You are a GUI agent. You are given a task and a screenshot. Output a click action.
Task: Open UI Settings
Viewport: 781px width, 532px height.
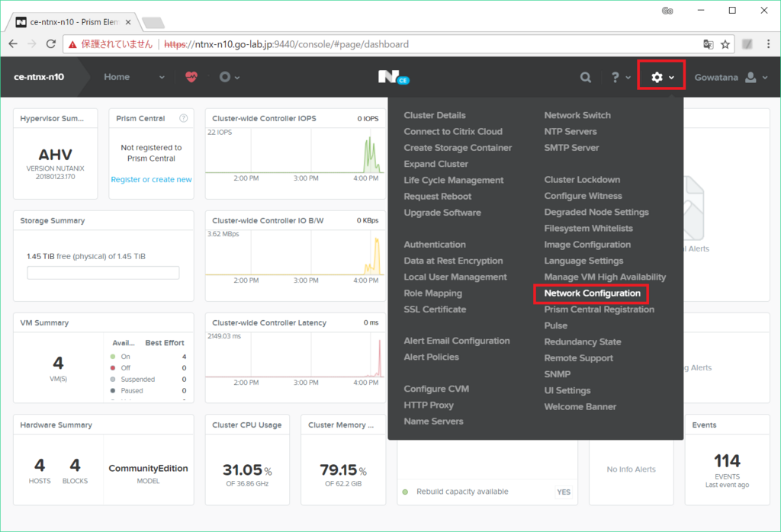point(567,390)
